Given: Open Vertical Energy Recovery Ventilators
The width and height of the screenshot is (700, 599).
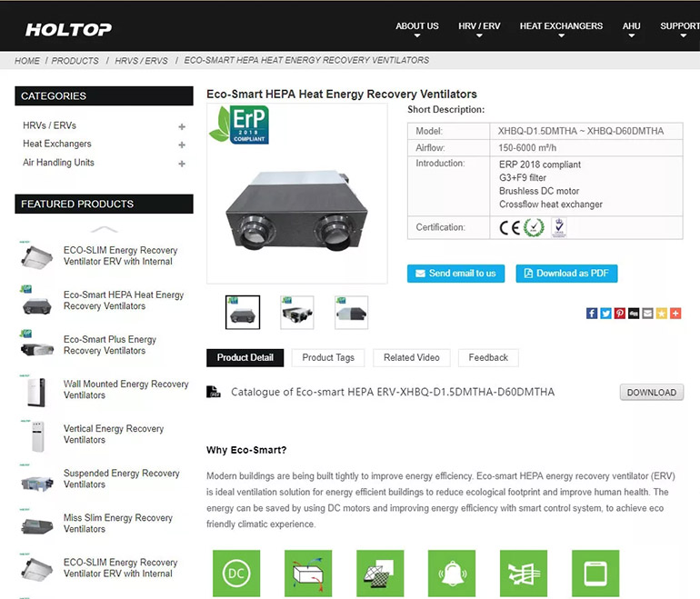Looking at the screenshot, I should 114,434.
